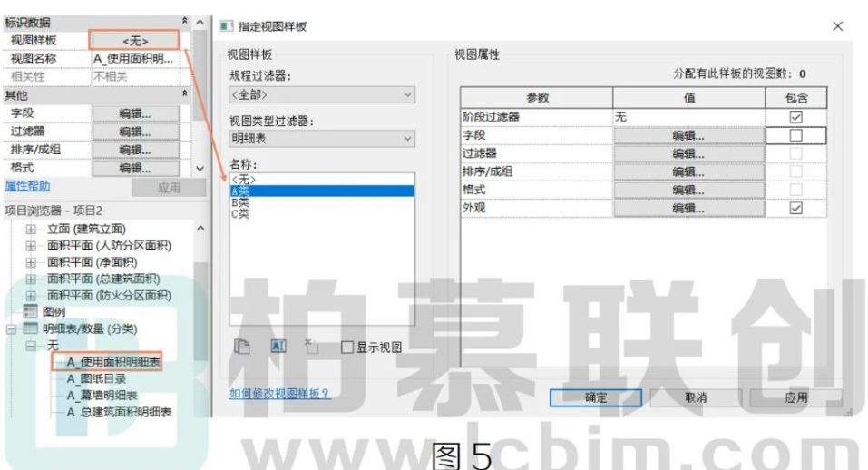The width and height of the screenshot is (868, 470).
Task: Click 编辑 for 格式 in 视图属性 table
Action: (688, 191)
